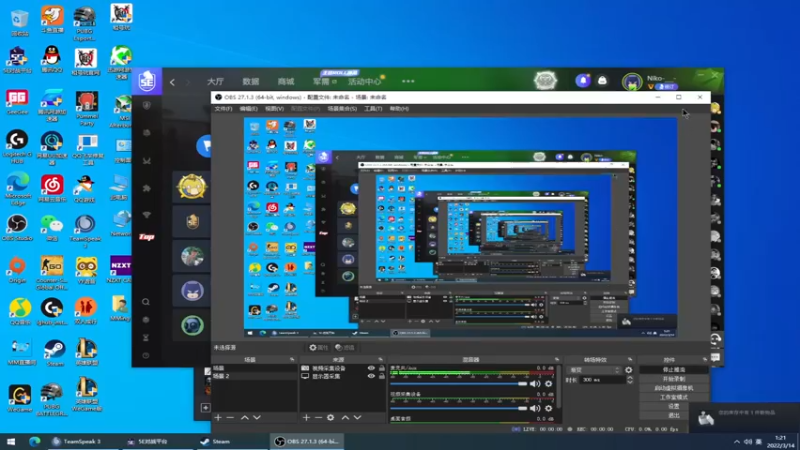Move source up in sources list
Image resolution: width=800 pixels, height=450 pixels.
(345, 417)
